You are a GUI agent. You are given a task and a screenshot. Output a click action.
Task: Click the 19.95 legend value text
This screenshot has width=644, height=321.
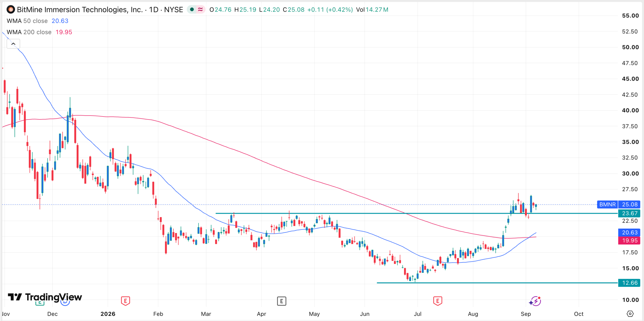click(x=64, y=32)
